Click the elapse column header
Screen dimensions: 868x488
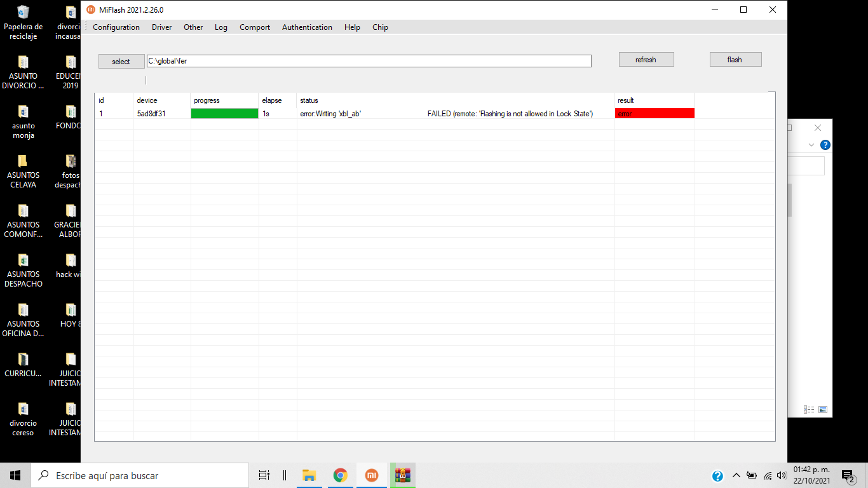click(x=278, y=100)
